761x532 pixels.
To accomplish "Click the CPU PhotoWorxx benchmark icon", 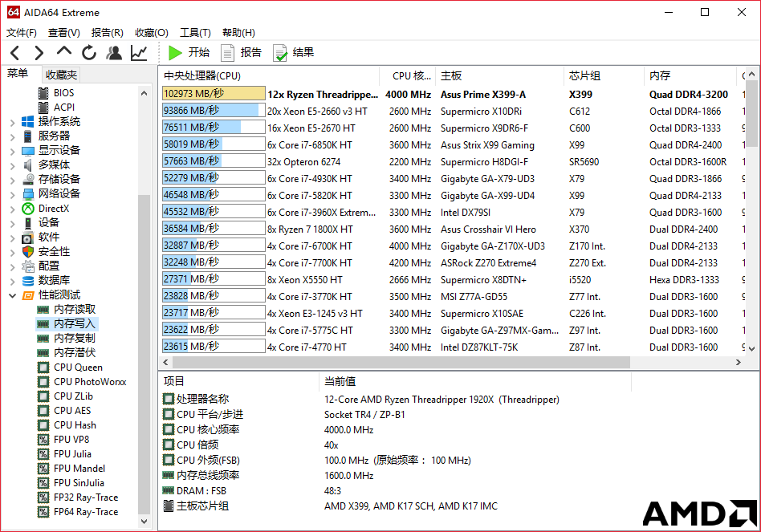I will 43,382.
